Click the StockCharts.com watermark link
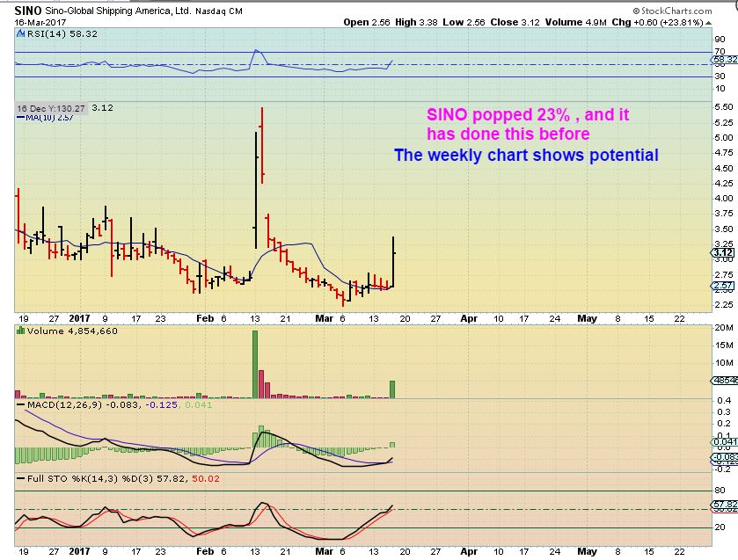This screenshot has height=560, width=738. (x=673, y=11)
